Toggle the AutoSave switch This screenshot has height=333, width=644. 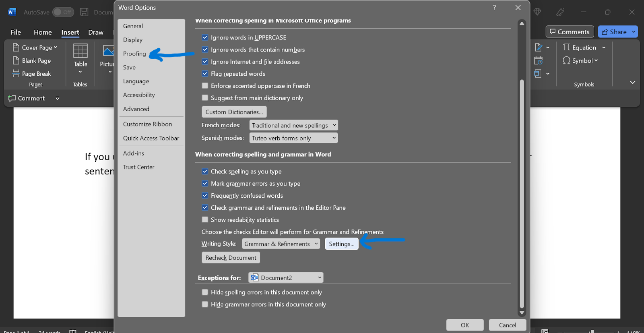coord(63,12)
